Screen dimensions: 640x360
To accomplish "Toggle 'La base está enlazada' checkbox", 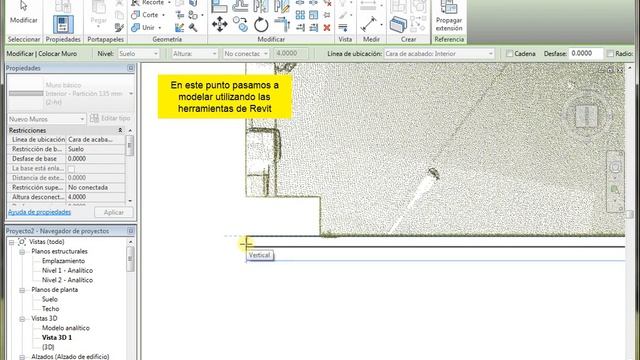I will point(71,169).
